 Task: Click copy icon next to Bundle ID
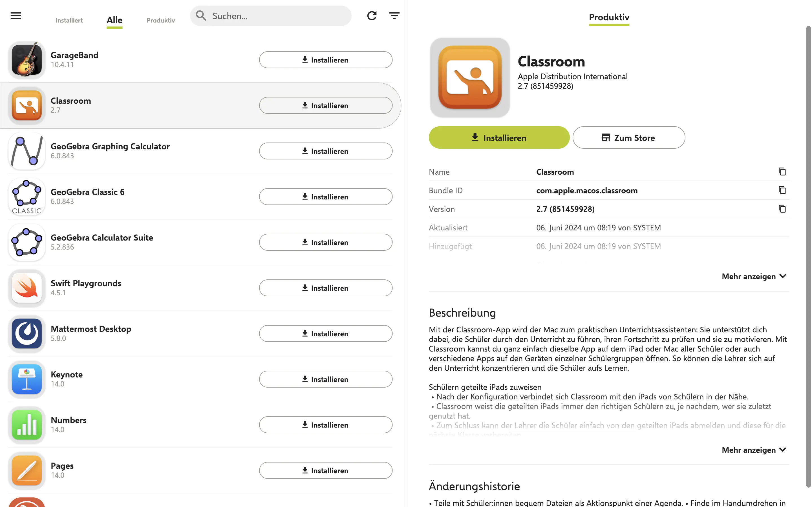click(x=782, y=190)
